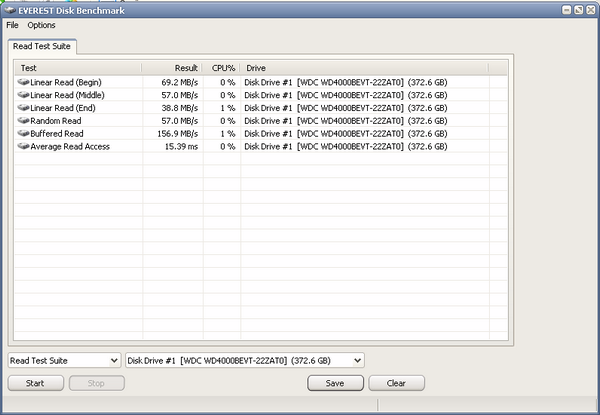Image resolution: width=600 pixels, height=415 pixels.
Task: Select the Average Read Access row
Action: (x=261, y=146)
